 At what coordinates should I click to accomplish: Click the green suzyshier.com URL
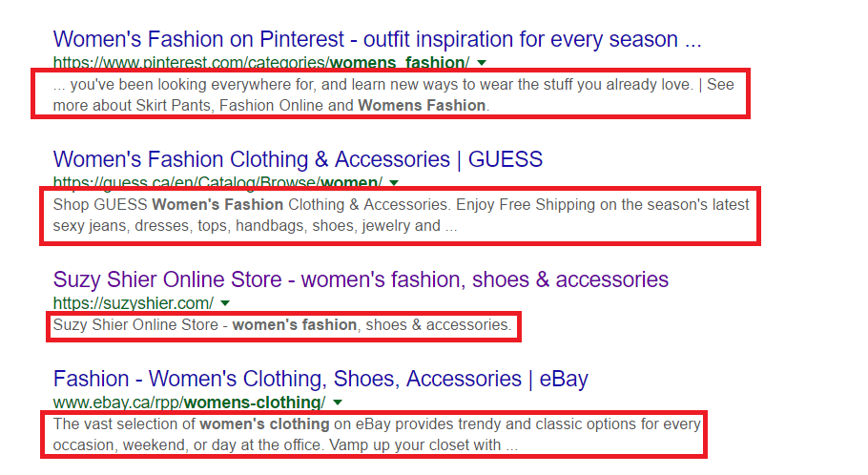click(132, 302)
